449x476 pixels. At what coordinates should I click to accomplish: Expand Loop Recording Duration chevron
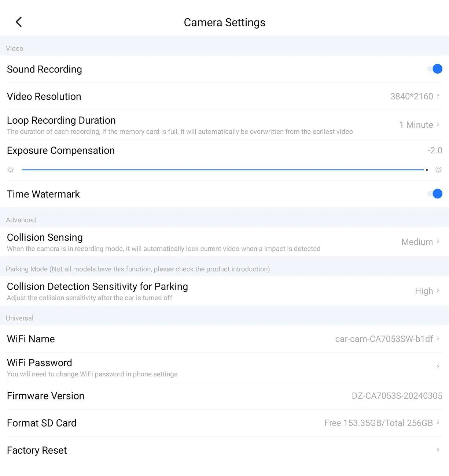point(438,124)
